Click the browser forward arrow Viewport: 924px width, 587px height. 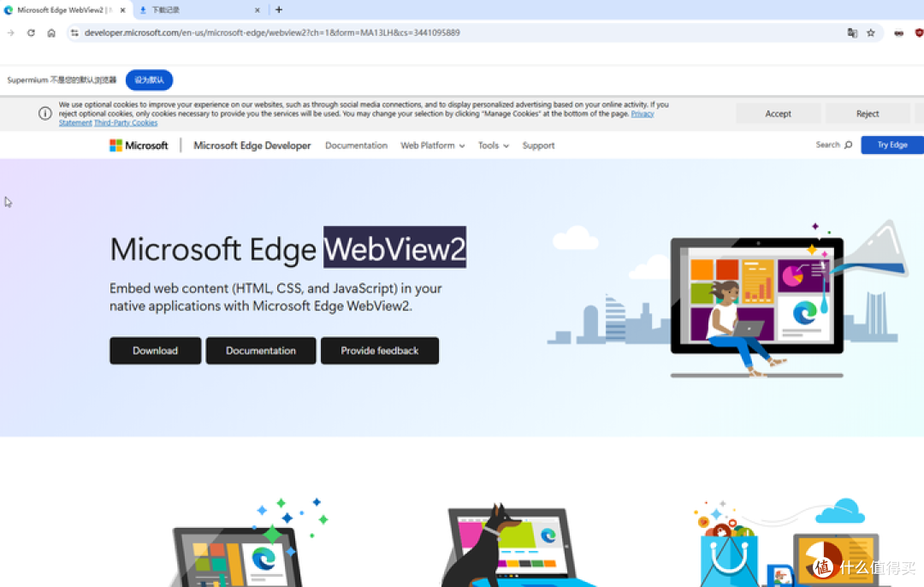[x=10, y=33]
